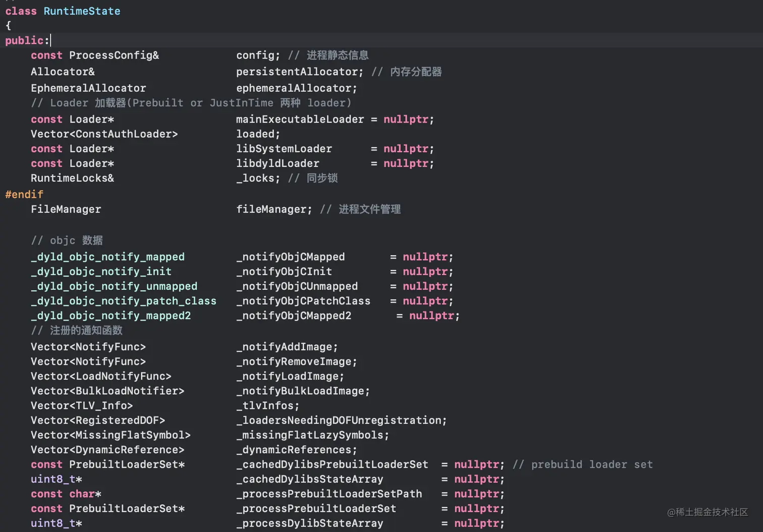Image resolution: width=763 pixels, height=532 pixels.
Task: Click the _cachedDylibsStateArray member name
Action: [x=310, y=479]
